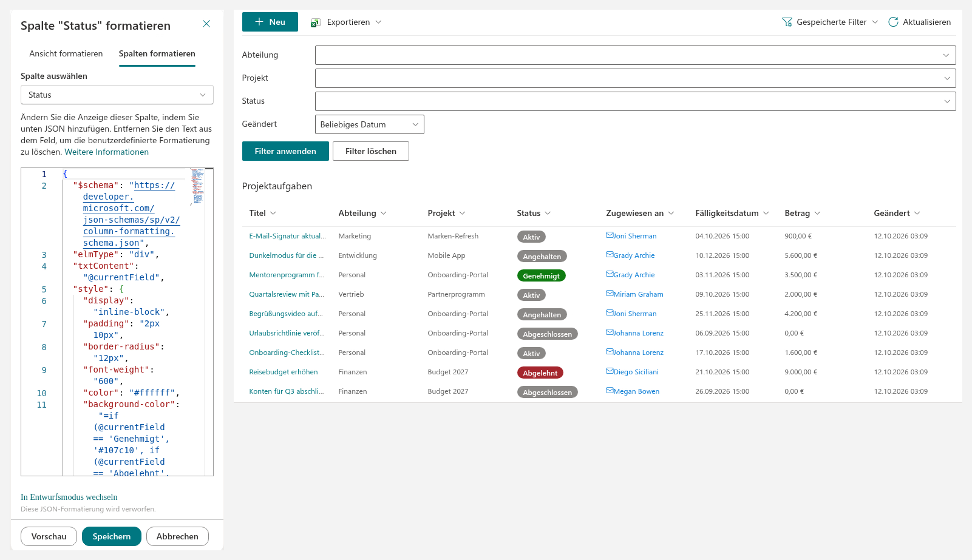Click assignee Johanna Lorenz for Urlaubsrichtlinie row
Viewport: 972px width, 560px height.
[638, 333]
